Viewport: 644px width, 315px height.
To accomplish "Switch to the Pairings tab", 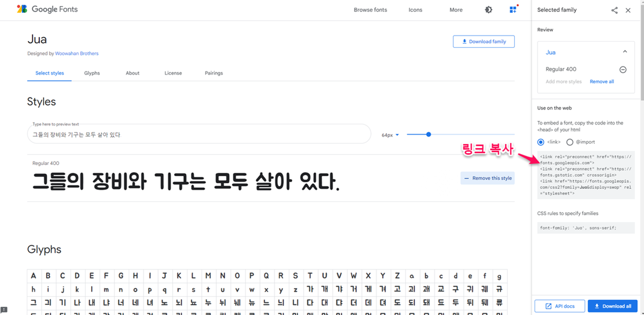I will click(x=214, y=73).
